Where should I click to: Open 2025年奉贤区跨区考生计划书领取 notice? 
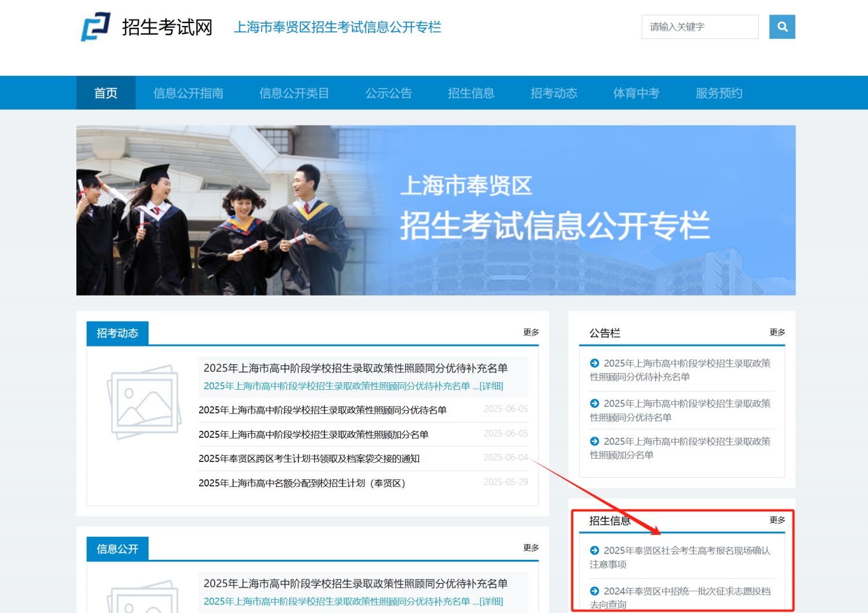click(309, 459)
